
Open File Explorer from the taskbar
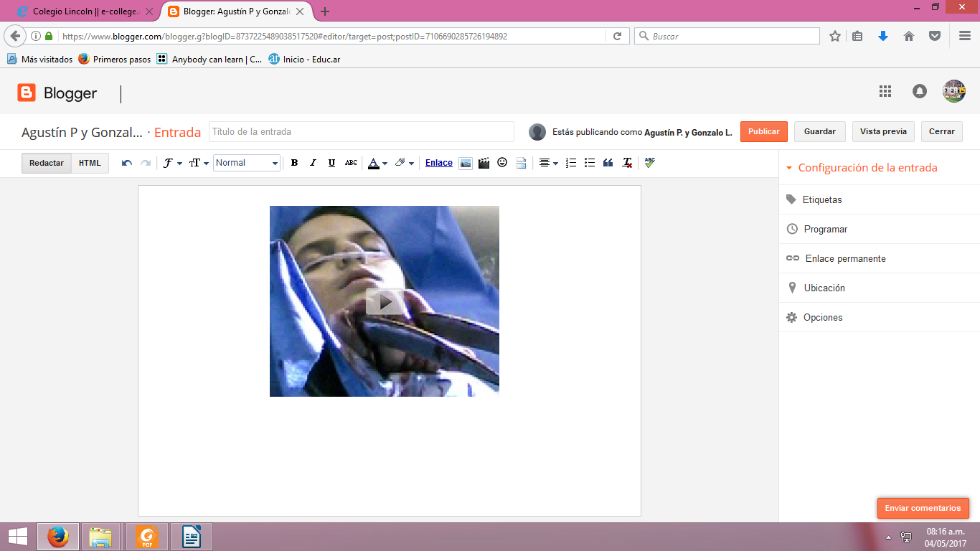click(100, 537)
